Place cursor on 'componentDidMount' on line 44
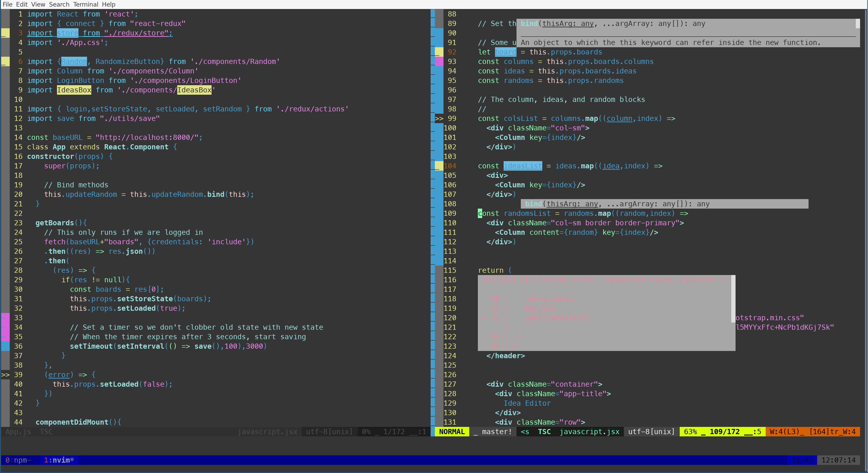The height and width of the screenshot is (473, 868). click(72, 422)
